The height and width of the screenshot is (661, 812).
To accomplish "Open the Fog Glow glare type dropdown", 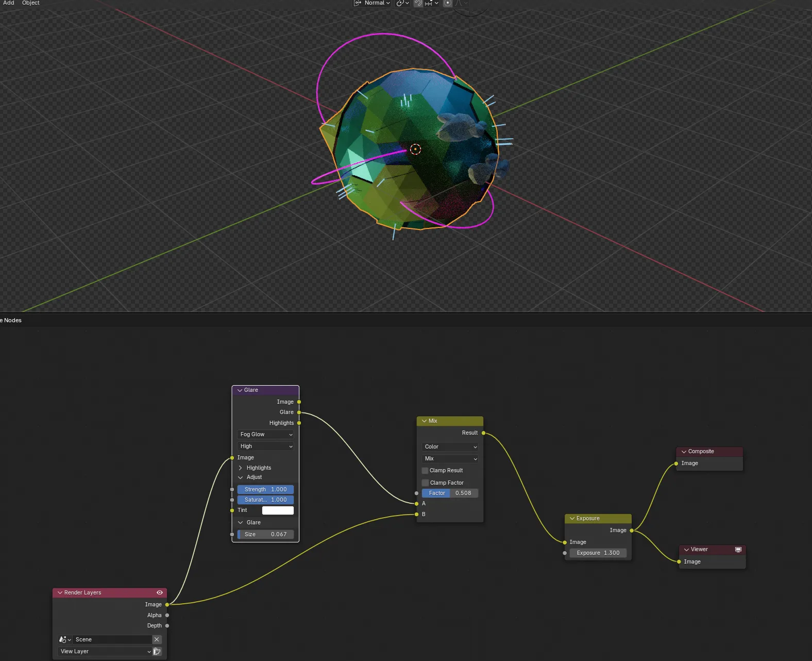I will [266, 434].
